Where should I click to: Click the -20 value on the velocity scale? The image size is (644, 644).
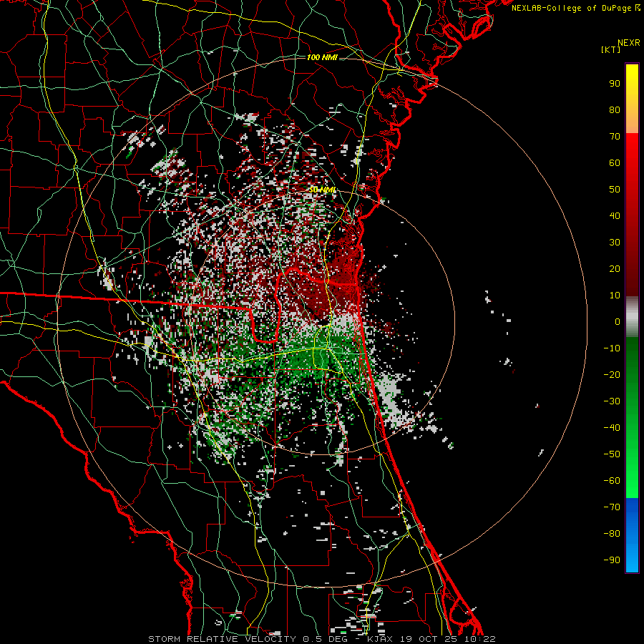tap(612, 375)
